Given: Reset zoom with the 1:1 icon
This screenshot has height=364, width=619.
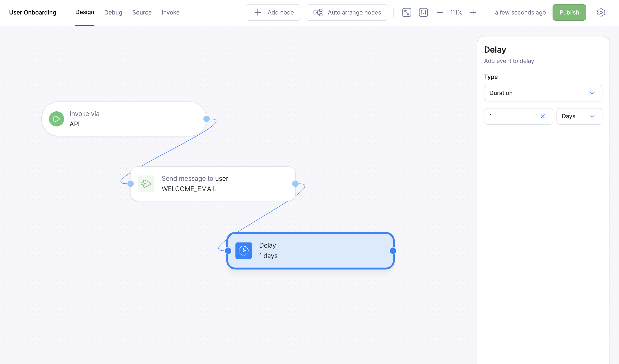Looking at the screenshot, I should tap(423, 12).
